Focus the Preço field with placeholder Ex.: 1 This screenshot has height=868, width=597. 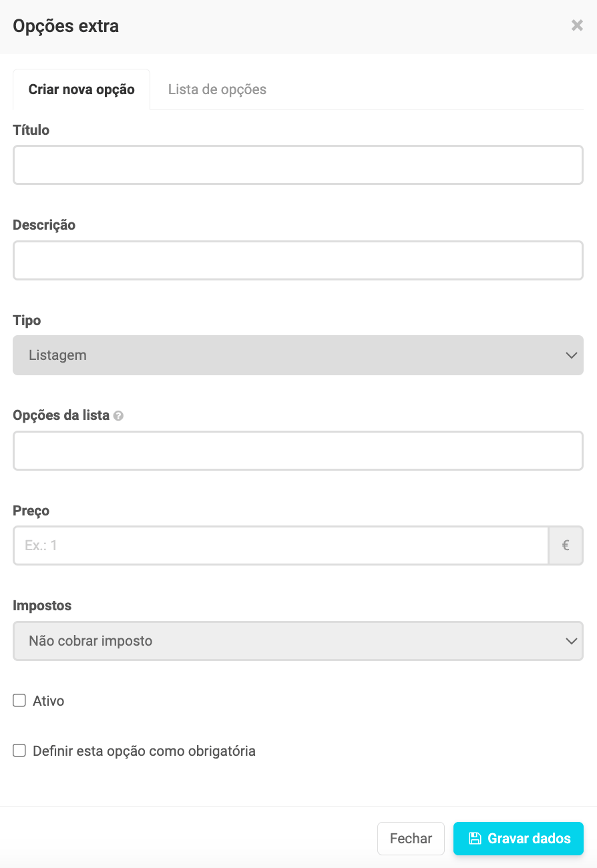click(280, 546)
